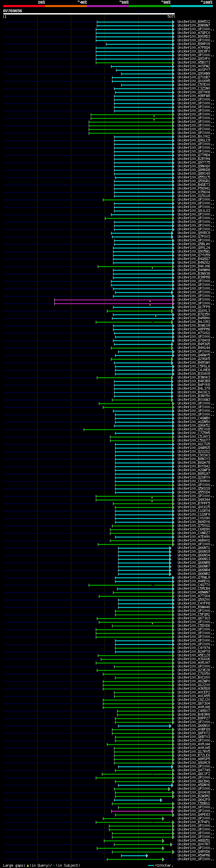Open hit UniRef100_A7QPC0
This screenshot has width=216, height=868.
(x=194, y=33)
